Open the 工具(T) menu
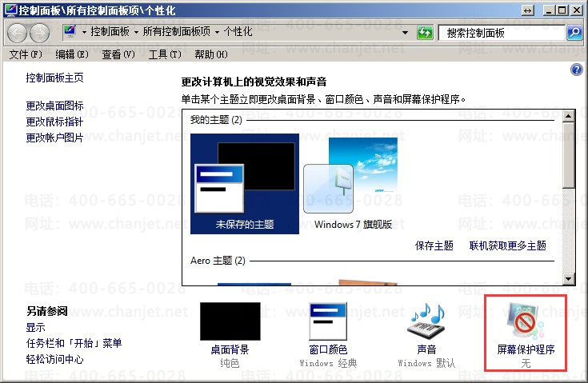Image resolution: width=588 pixels, height=383 pixels. (x=162, y=54)
